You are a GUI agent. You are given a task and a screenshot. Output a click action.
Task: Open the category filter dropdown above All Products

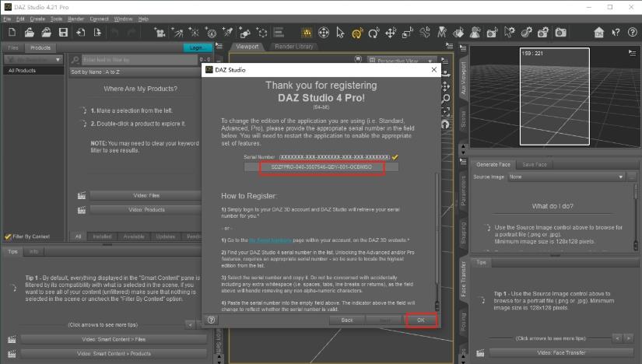[33, 60]
